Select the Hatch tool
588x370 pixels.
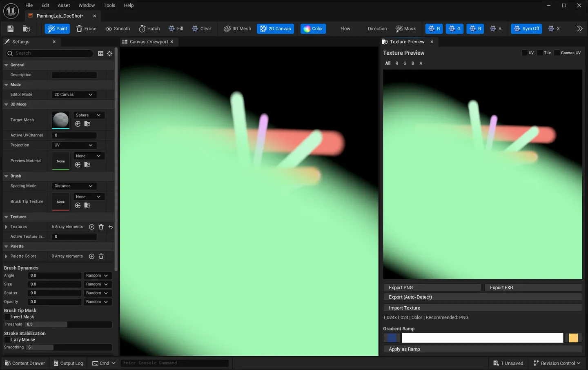pyautogui.click(x=149, y=29)
